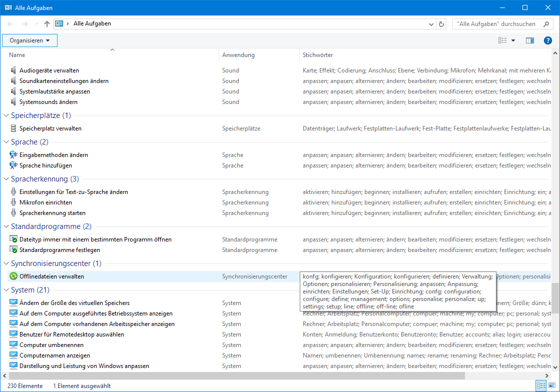Click the vertical scrollbar down arrow
The width and height of the screenshot is (560, 392).
coord(555,367)
